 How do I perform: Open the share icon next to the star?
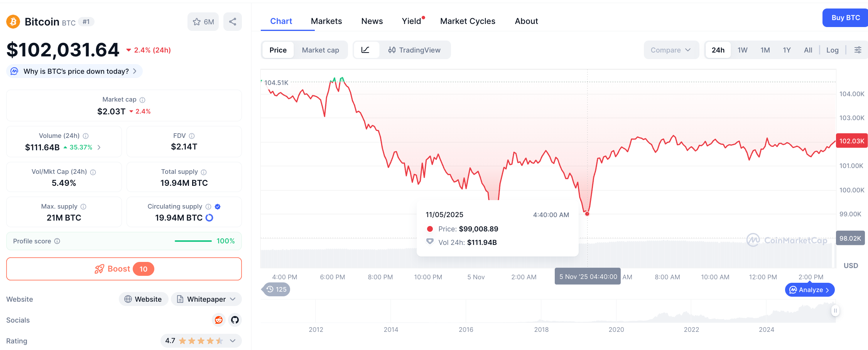[233, 22]
